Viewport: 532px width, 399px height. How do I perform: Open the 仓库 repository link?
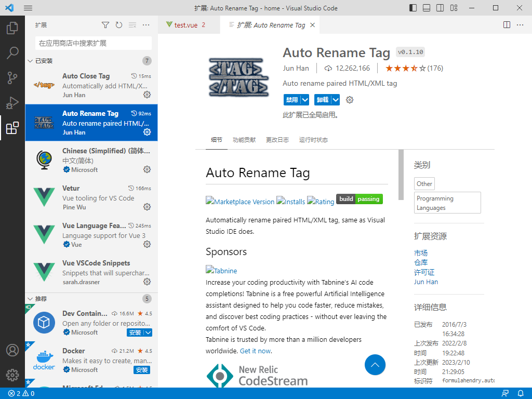(x=421, y=262)
